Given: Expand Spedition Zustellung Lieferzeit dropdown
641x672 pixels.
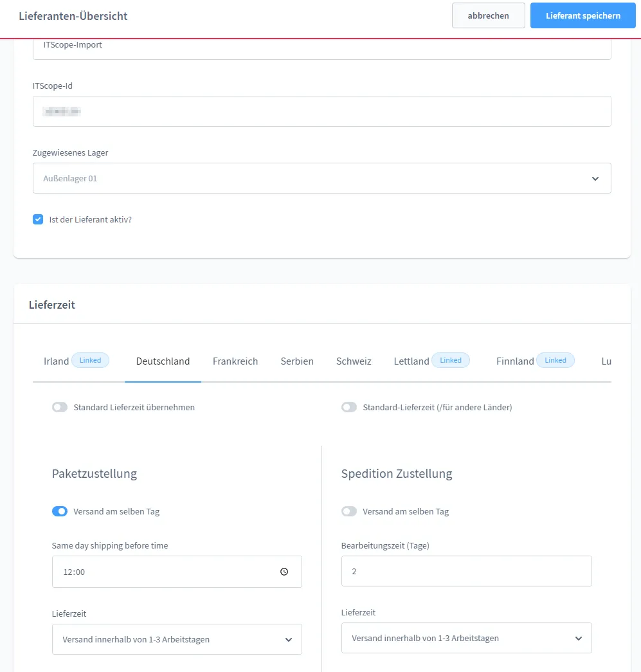Looking at the screenshot, I should coord(467,638).
